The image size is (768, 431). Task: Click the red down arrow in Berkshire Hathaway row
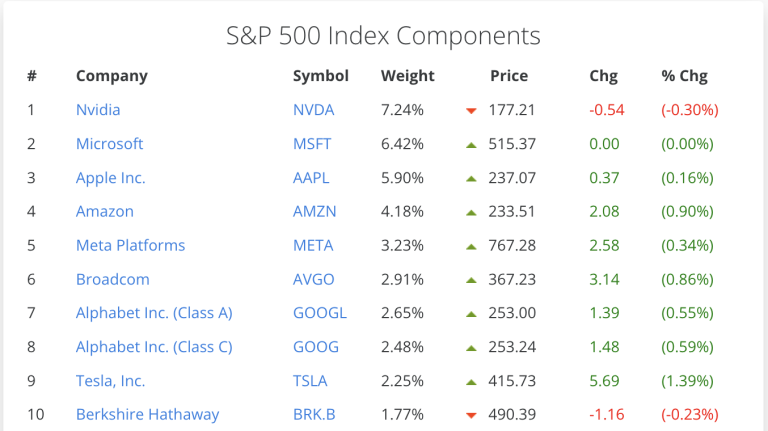point(471,415)
